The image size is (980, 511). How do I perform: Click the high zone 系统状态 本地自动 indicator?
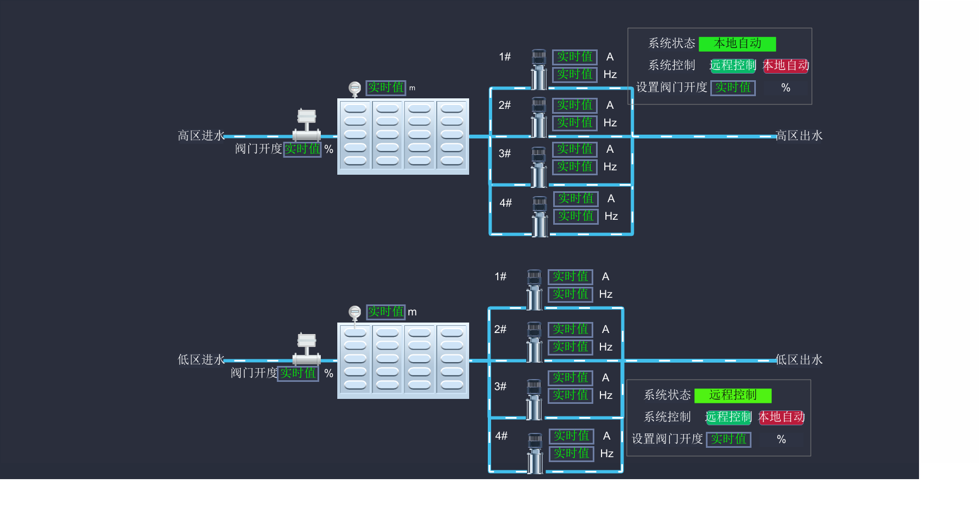tap(737, 43)
